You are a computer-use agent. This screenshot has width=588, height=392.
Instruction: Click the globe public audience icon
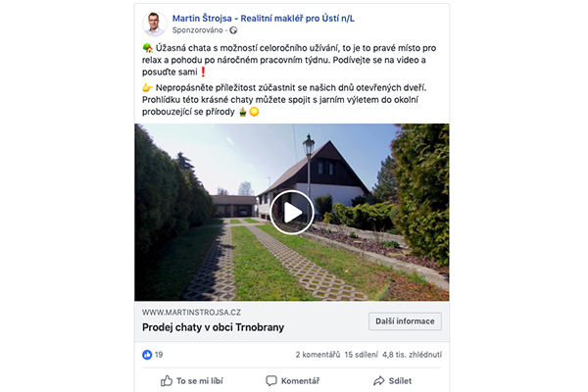tap(233, 30)
